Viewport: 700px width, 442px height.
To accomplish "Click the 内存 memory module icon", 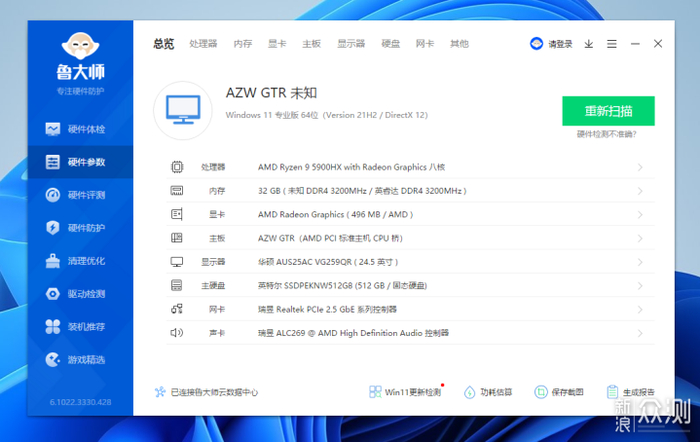I will pyautogui.click(x=177, y=191).
